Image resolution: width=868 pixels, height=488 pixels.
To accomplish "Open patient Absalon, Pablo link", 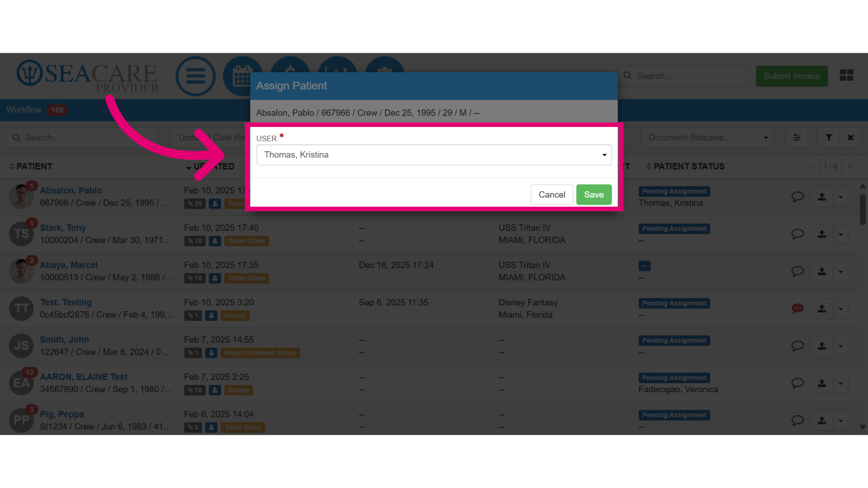I will [71, 191].
